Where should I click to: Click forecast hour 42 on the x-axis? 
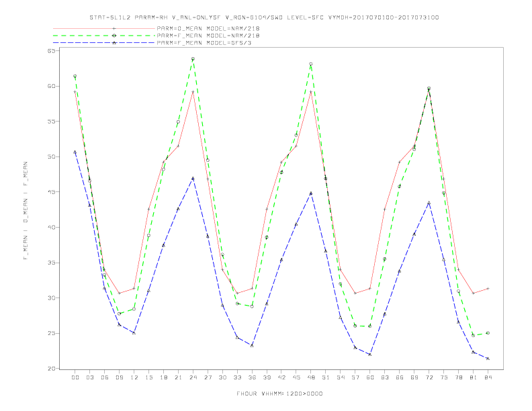click(281, 377)
